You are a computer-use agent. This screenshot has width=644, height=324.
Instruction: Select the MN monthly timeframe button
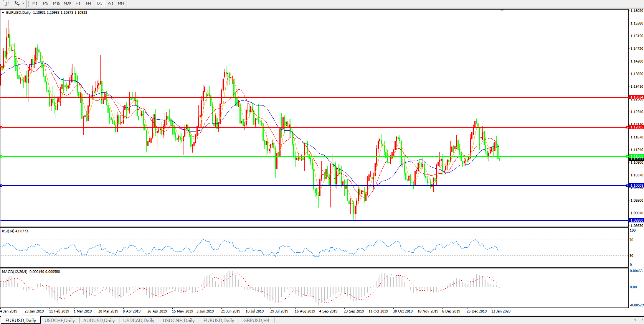coord(121,3)
